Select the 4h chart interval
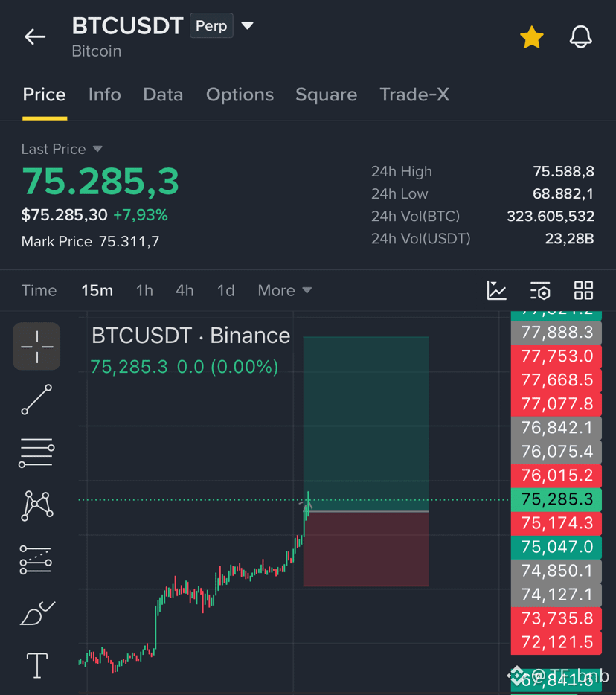616x695 pixels. [185, 291]
